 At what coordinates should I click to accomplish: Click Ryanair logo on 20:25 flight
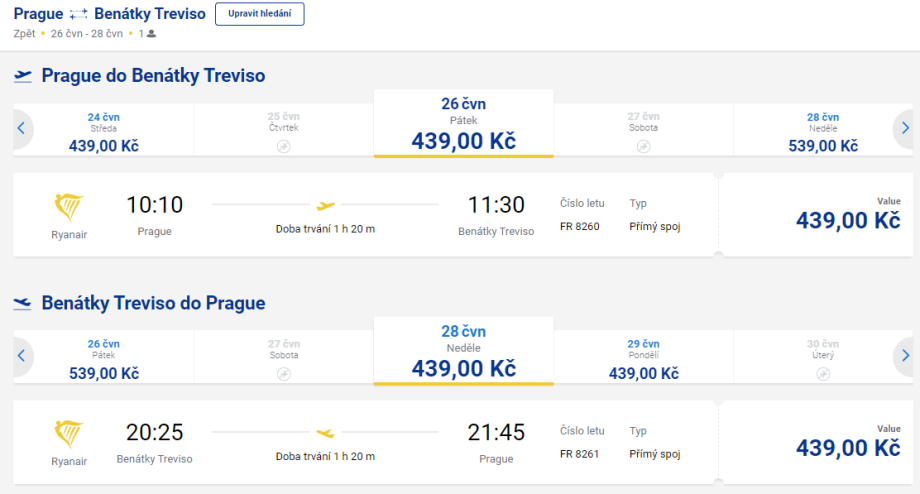[x=69, y=434]
